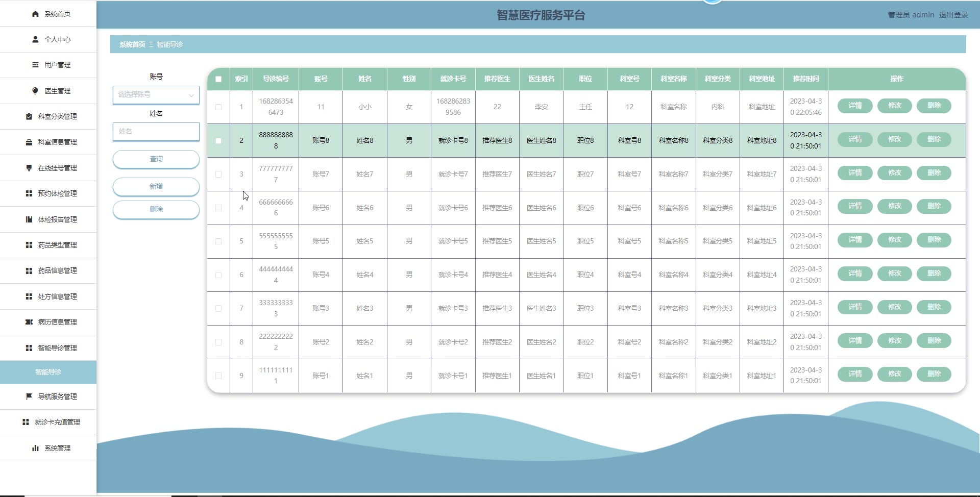Screen dimensions: 980x497
Task: Open the 医生管理 menu label
Action: pos(58,91)
